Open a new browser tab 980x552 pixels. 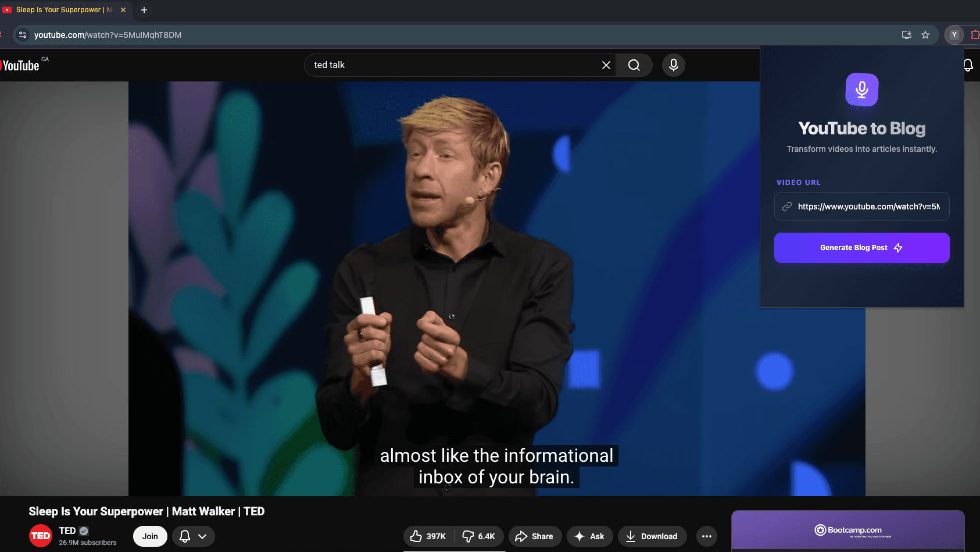144,10
